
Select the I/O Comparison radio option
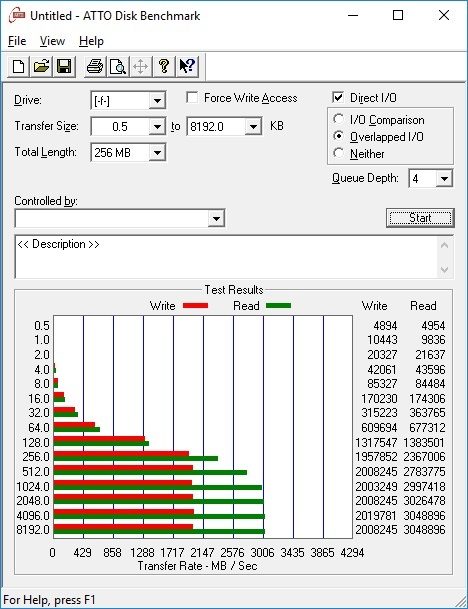[x=338, y=120]
